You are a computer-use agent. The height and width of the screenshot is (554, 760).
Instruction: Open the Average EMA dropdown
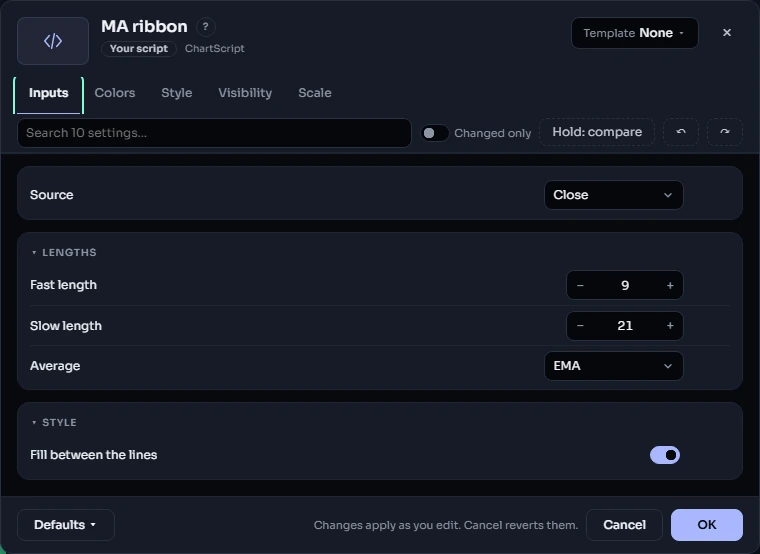(x=614, y=366)
